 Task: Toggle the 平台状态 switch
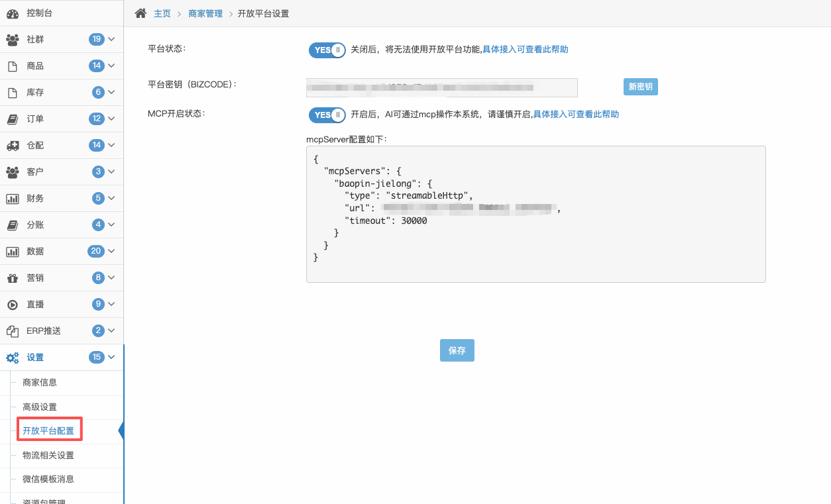coord(327,50)
